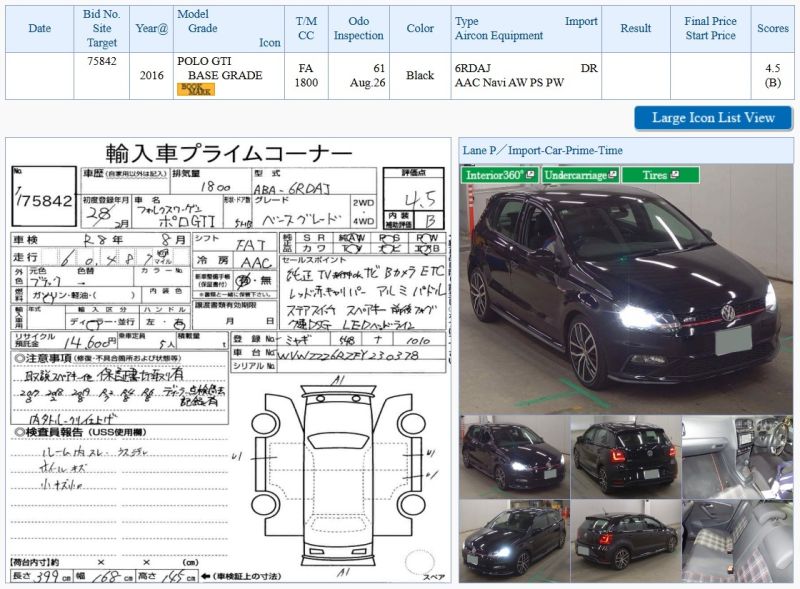The width and height of the screenshot is (800, 589).
Task: Open the dashboard interior thumbnail
Action: click(738, 457)
